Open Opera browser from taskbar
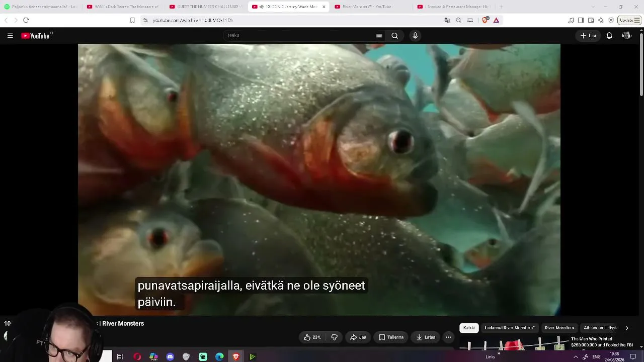644x362 pixels. point(137,356)
